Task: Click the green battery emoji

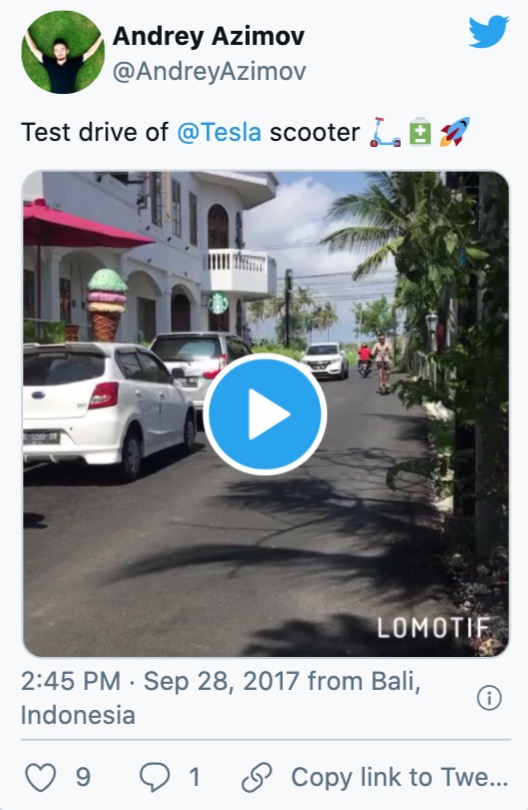Action: point(420,132)
